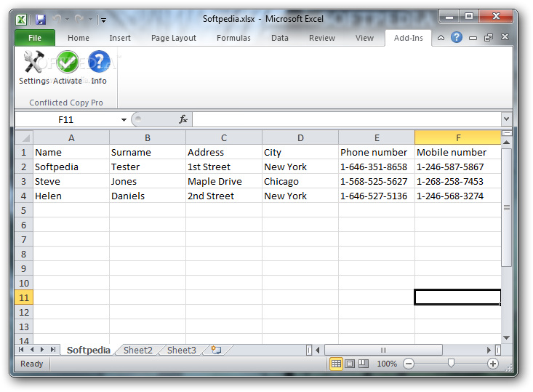Click the horizontal scrollbar thumb
Image resolution: width=533 pixels, height=392 pixels.
pyautogui.click(x=383, y=350)
